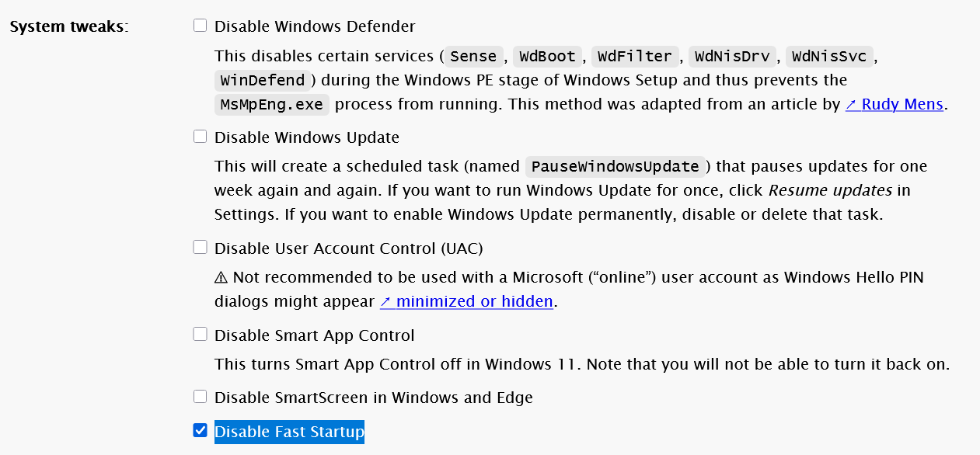This screenshot has width=980, height=455.
Task: Open the Rudy Mens article link
Action: [x=895, y=104]
